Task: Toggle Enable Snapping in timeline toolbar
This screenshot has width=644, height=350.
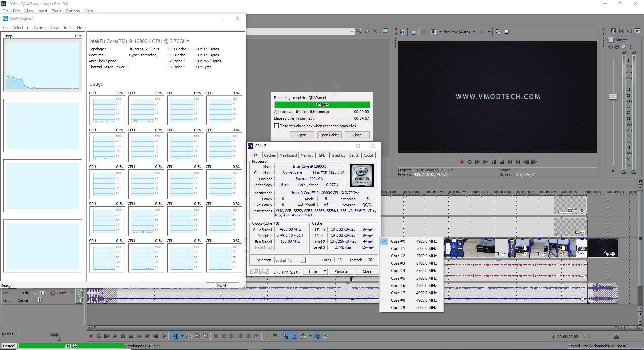Action: click(286, 336)
